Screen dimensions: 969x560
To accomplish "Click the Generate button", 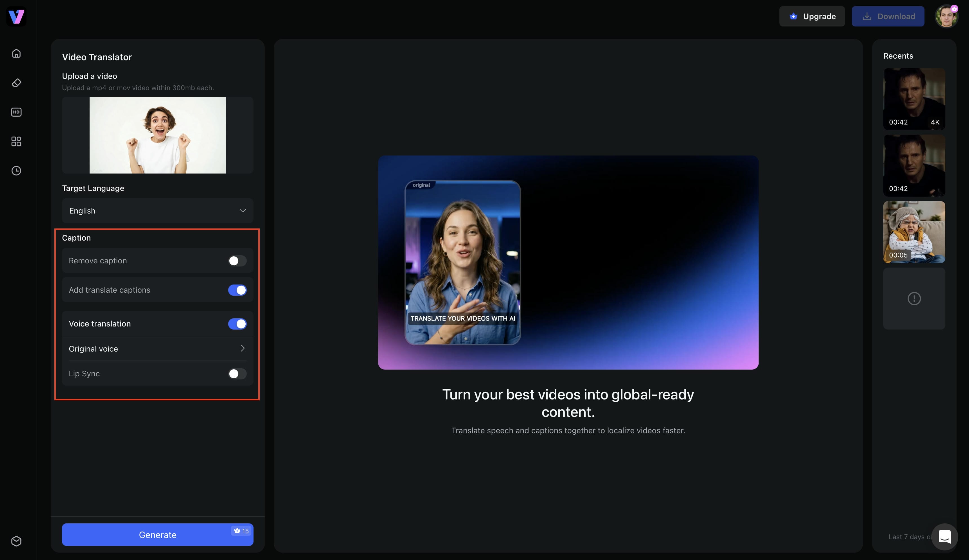I will pyautogui.click(x=158, y=535).
